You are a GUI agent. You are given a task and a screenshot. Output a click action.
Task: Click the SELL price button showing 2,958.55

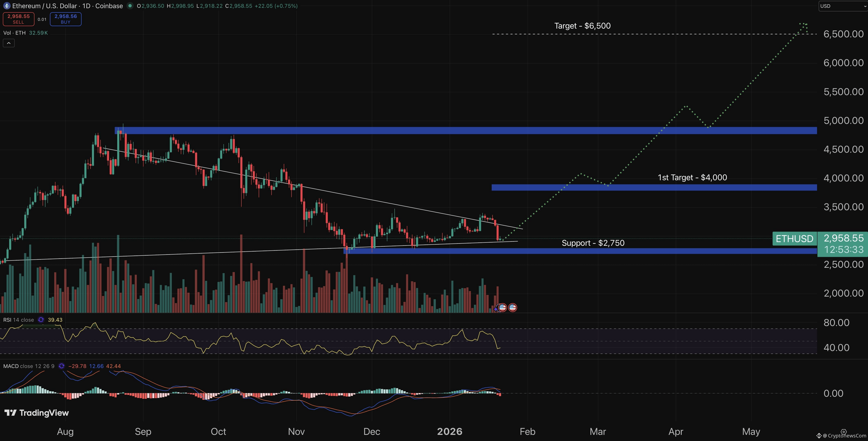[x=19, y=19]
